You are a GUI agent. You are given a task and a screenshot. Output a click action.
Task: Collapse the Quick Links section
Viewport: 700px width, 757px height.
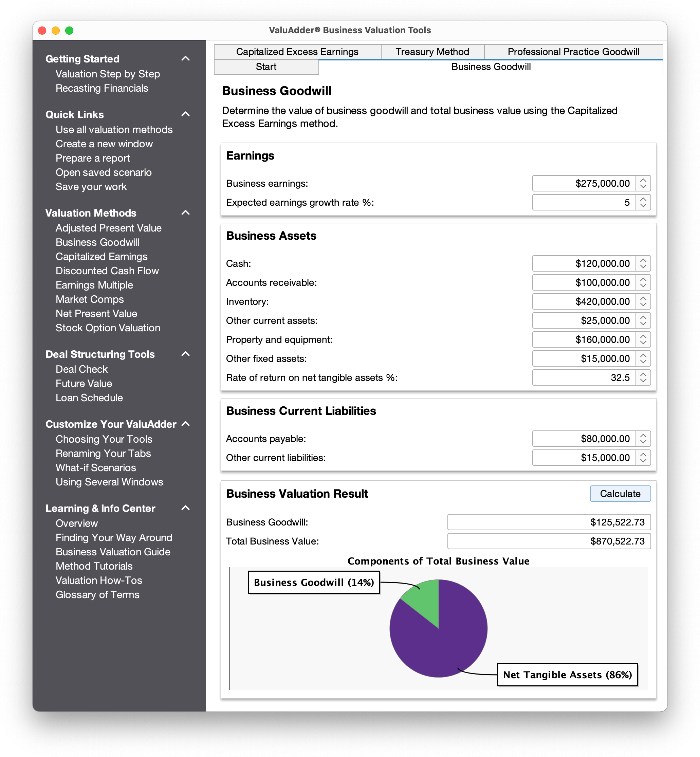point(185,114)
